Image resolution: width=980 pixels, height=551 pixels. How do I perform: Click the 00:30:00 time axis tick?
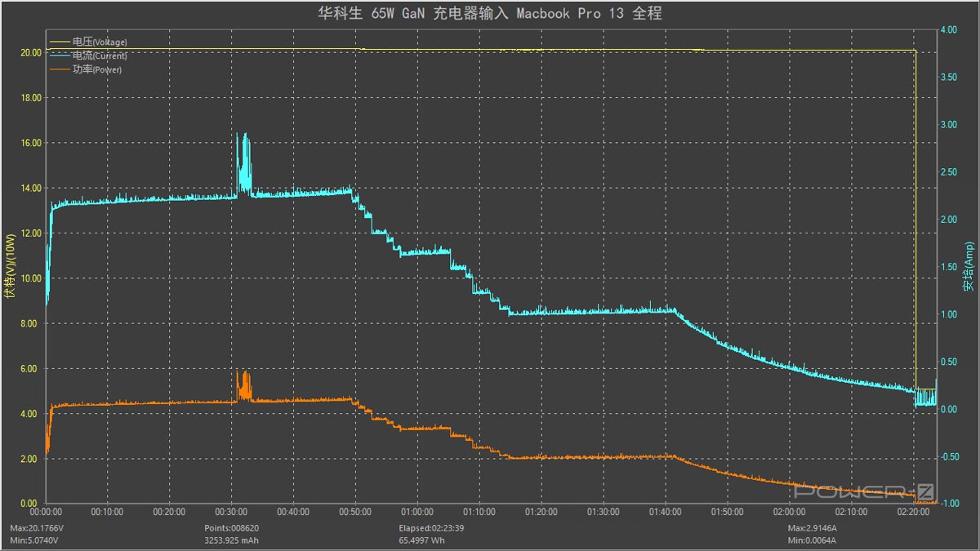pos(231,512)
